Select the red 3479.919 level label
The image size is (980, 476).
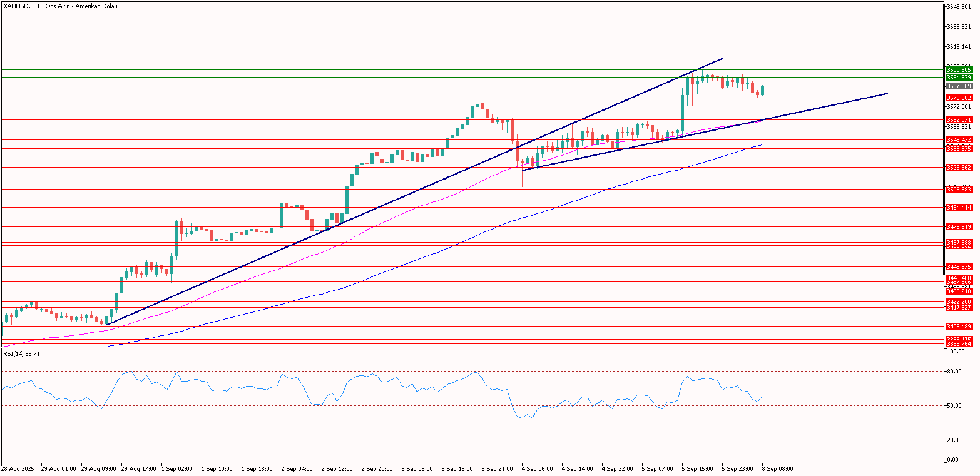(958, 227)
